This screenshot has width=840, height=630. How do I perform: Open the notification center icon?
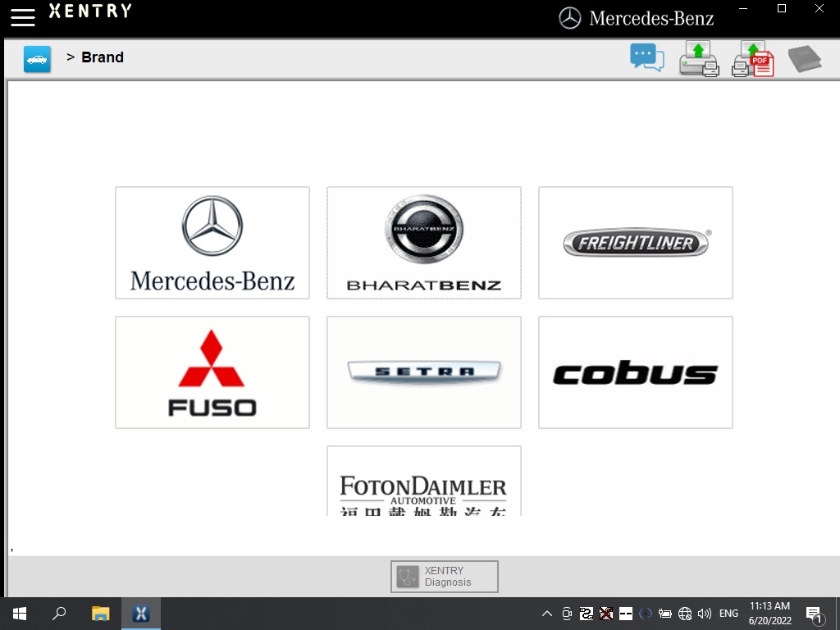click(x=815, y=614)
